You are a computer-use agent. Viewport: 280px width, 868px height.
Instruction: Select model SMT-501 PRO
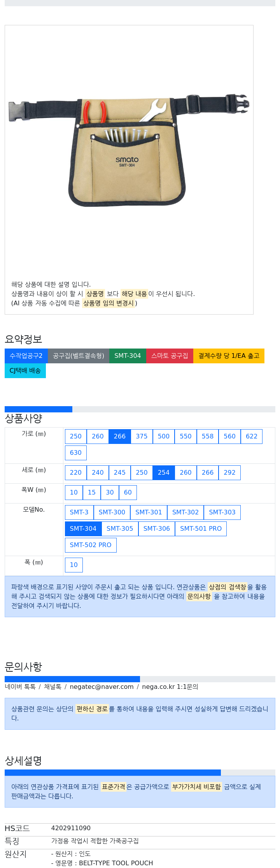[201, 529]
